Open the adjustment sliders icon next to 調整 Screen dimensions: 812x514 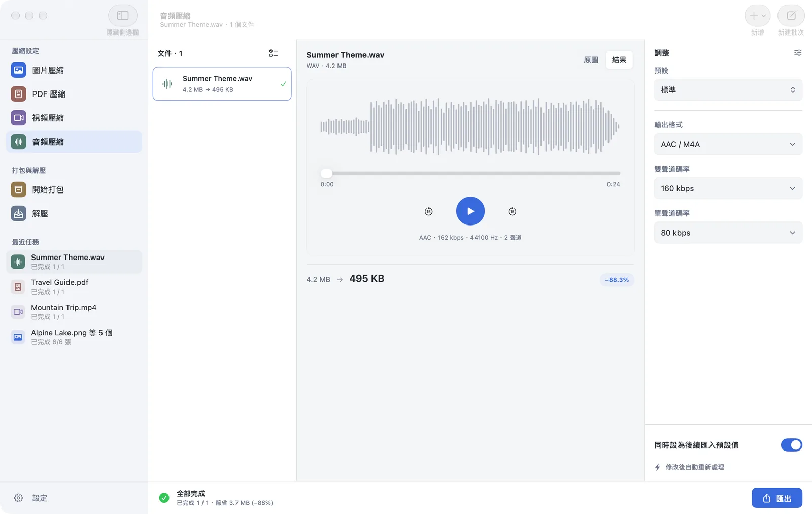[798, 53]
